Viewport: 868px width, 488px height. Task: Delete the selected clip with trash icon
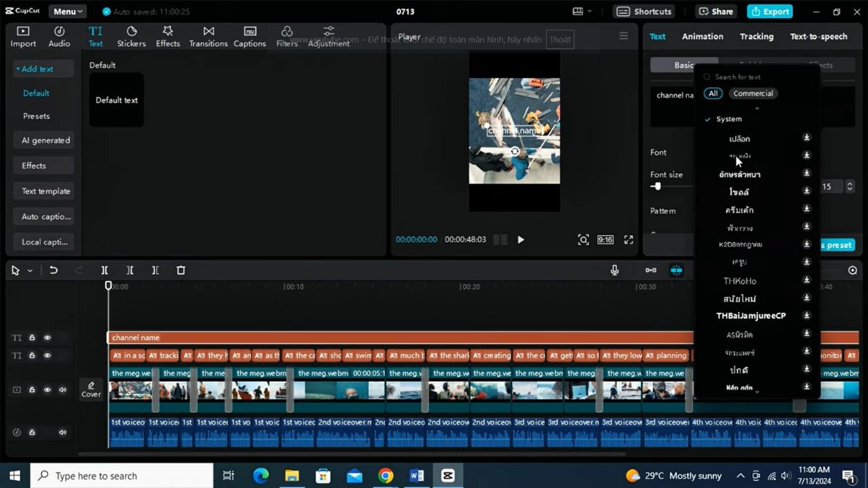181,270
